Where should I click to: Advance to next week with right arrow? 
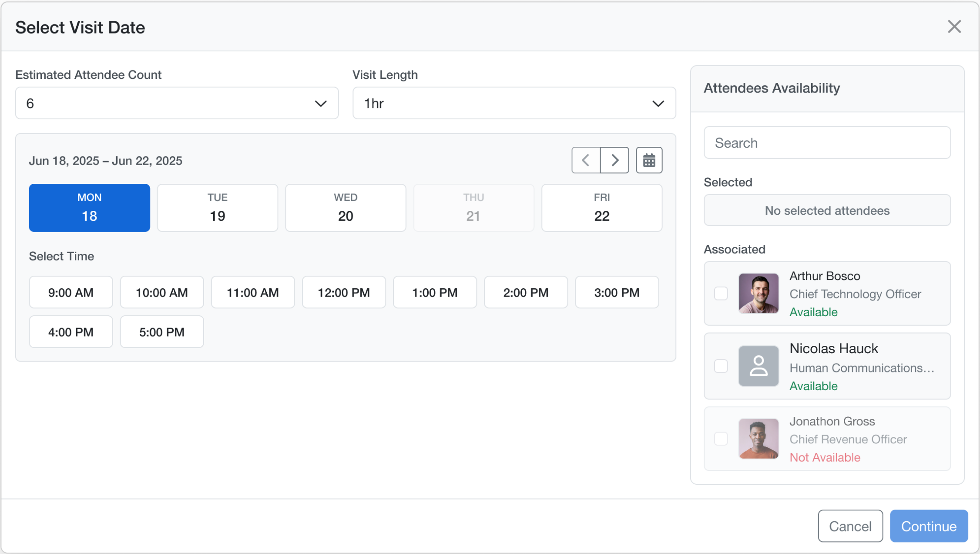[614, 160]
